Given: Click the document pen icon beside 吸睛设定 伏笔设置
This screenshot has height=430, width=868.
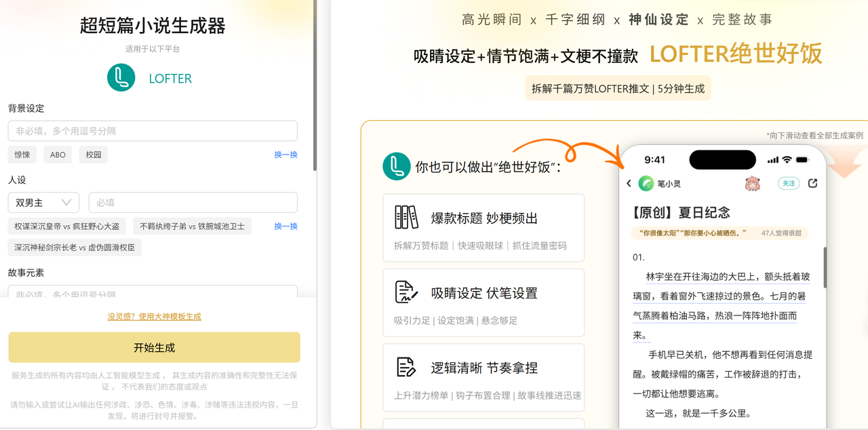Looking at the screenshot, I should click(407, 292).
